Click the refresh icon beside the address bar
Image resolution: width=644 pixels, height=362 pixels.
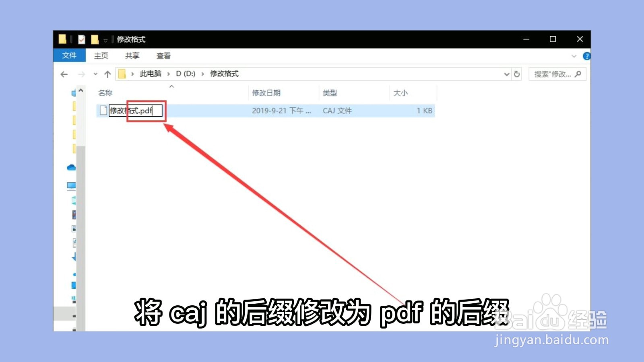[517, 74]
